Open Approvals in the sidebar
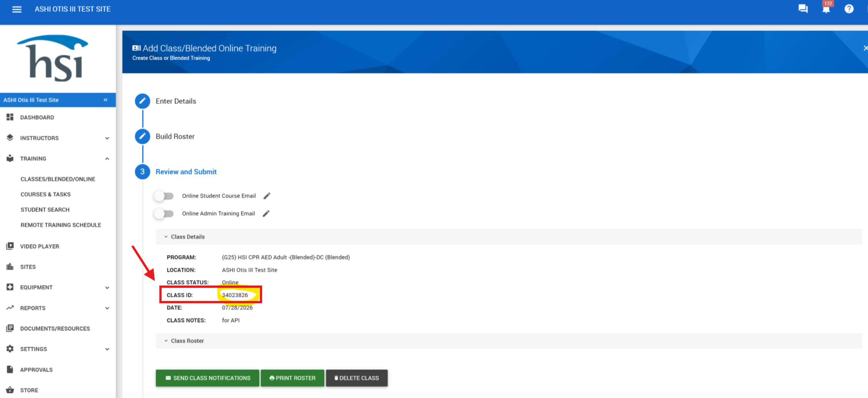The height and width of the screenshot is (398, 868). tap(36, 370)
